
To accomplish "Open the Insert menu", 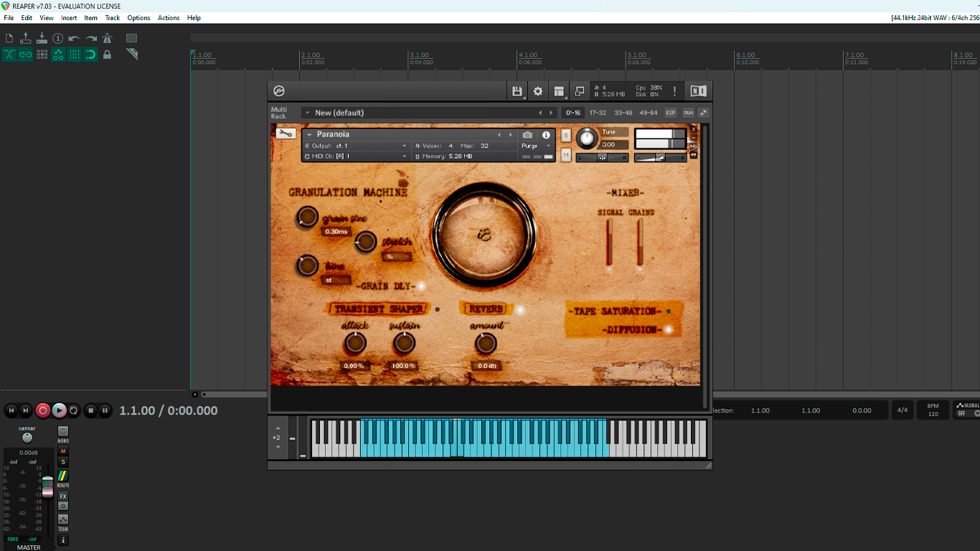I will pyautogui.click(x=69, y=18).
